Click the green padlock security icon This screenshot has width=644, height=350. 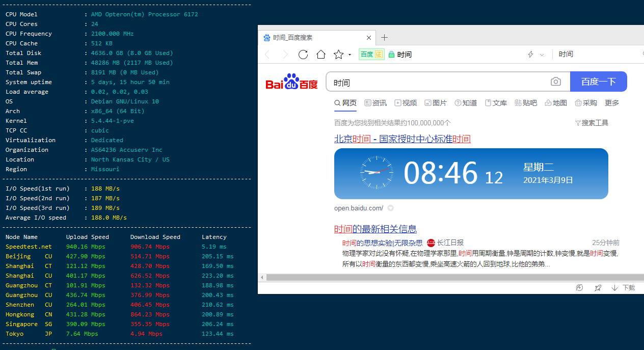point(391,55)
